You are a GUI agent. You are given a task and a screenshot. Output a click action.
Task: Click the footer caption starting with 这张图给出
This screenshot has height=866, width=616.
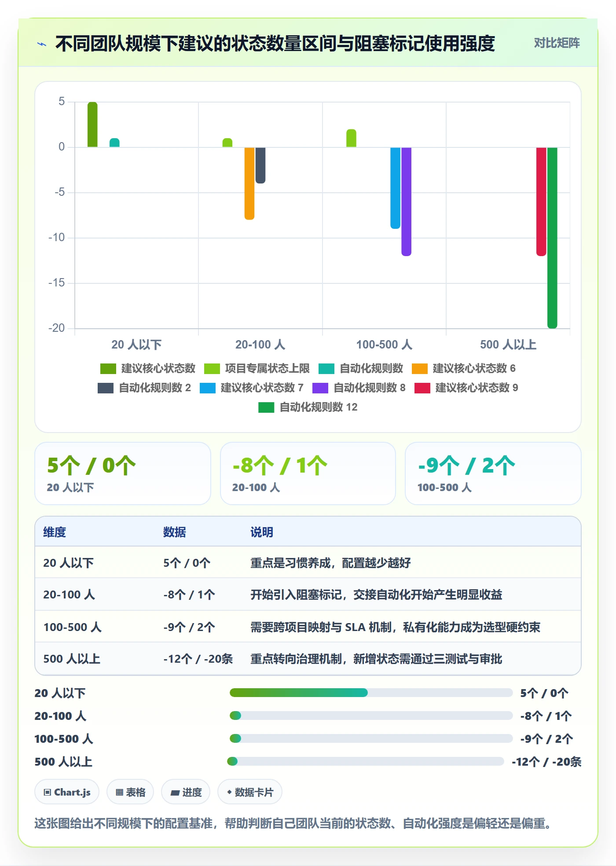point(294,823)
